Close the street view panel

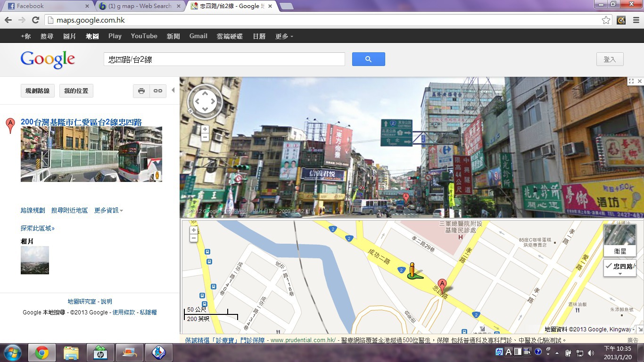[x=640, y=81]
